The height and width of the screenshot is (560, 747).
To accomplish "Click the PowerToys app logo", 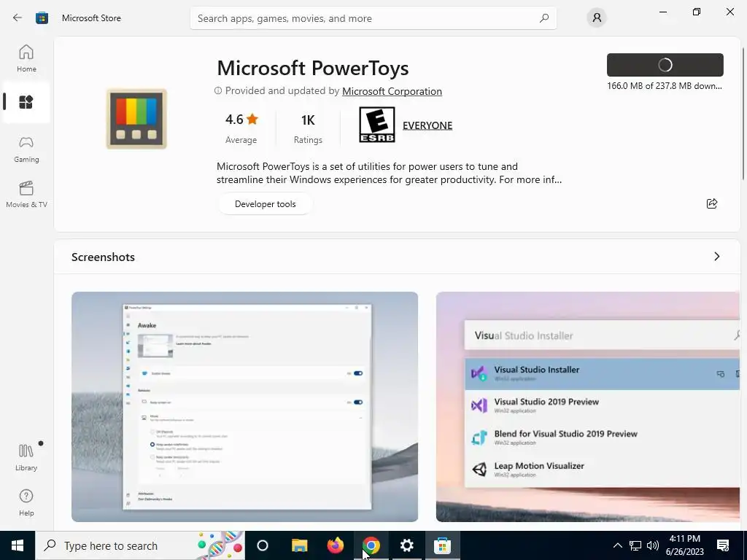I will 136,119.
